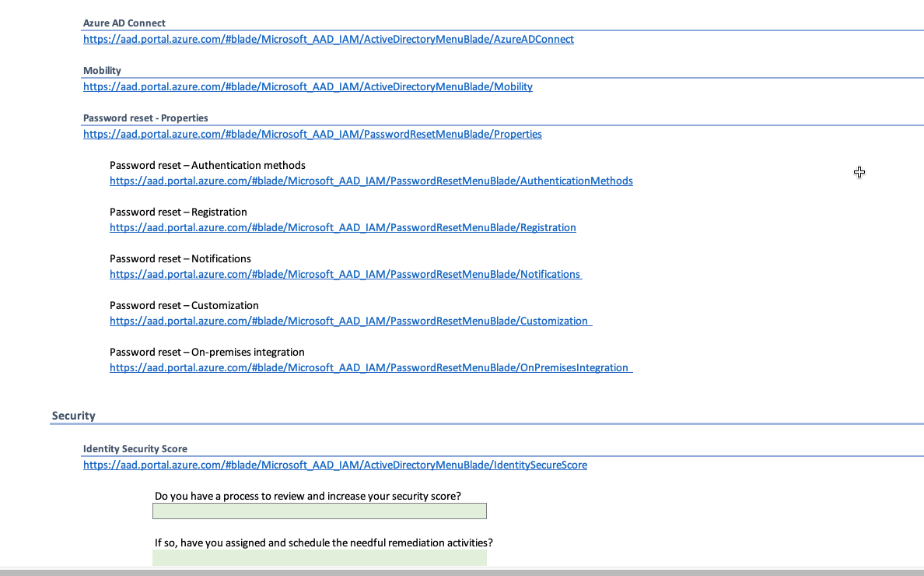The image size is (924, 576).
Task: Select the 'Password reset – Authentication methods' label
Action: (x=207, y=165)
